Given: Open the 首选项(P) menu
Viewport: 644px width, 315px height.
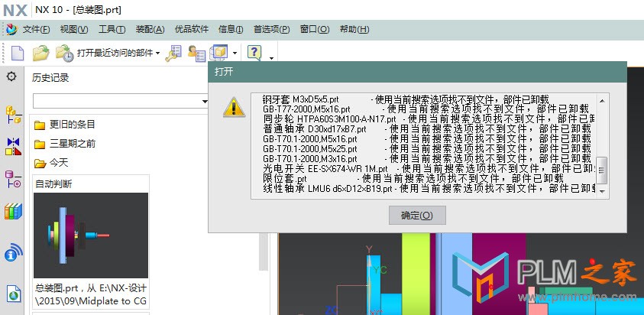Looking at the screenshot, I should (x=271, y=29).
